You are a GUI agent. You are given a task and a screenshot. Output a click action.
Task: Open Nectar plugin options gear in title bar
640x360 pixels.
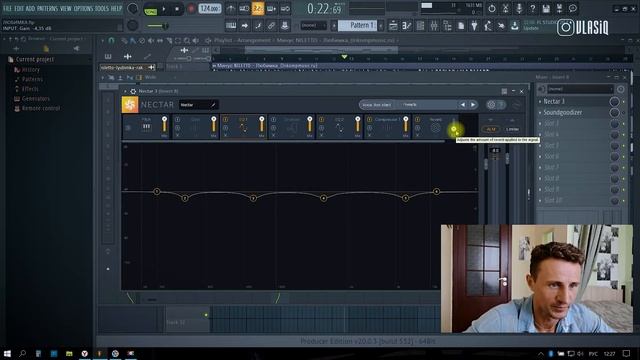click(133, 91)
